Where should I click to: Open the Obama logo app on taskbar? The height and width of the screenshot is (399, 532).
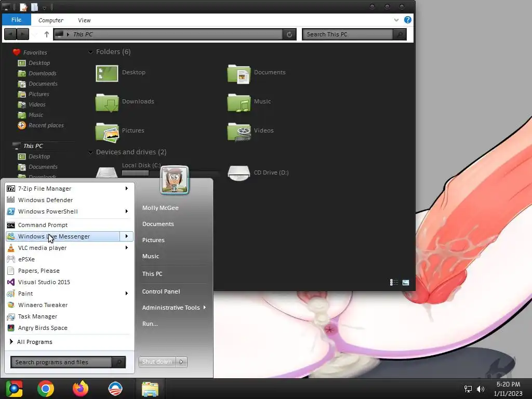115,389
